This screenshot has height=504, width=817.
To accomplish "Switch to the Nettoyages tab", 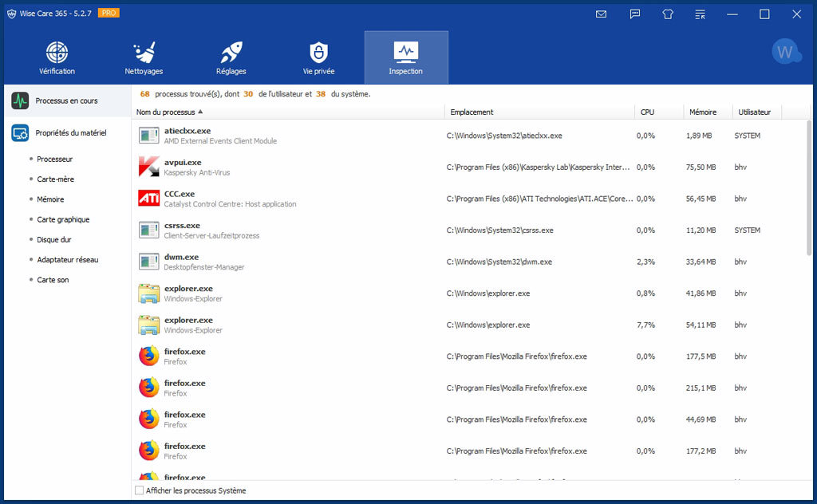I will tap(144, 57).
